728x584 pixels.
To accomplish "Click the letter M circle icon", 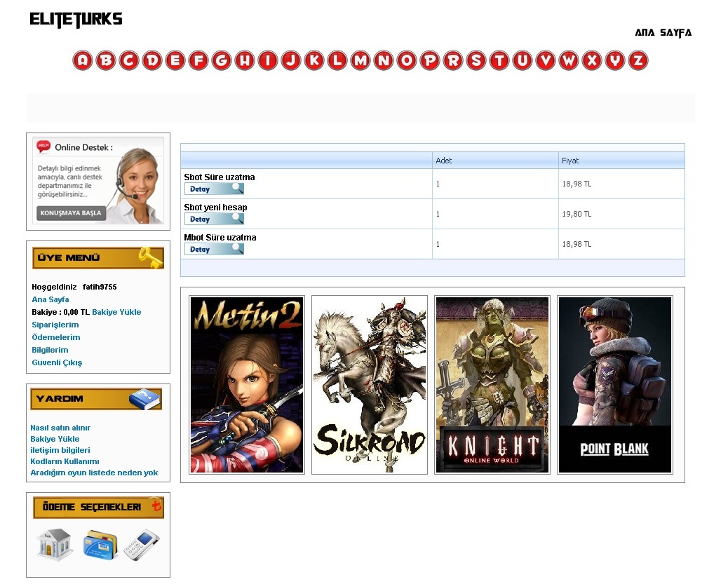I will click(360, 60).
